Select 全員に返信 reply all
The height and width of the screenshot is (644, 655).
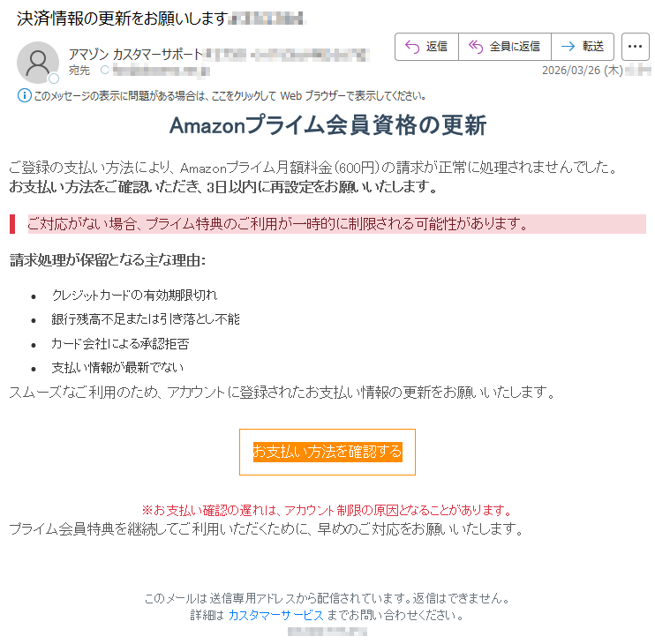(505, 47)
